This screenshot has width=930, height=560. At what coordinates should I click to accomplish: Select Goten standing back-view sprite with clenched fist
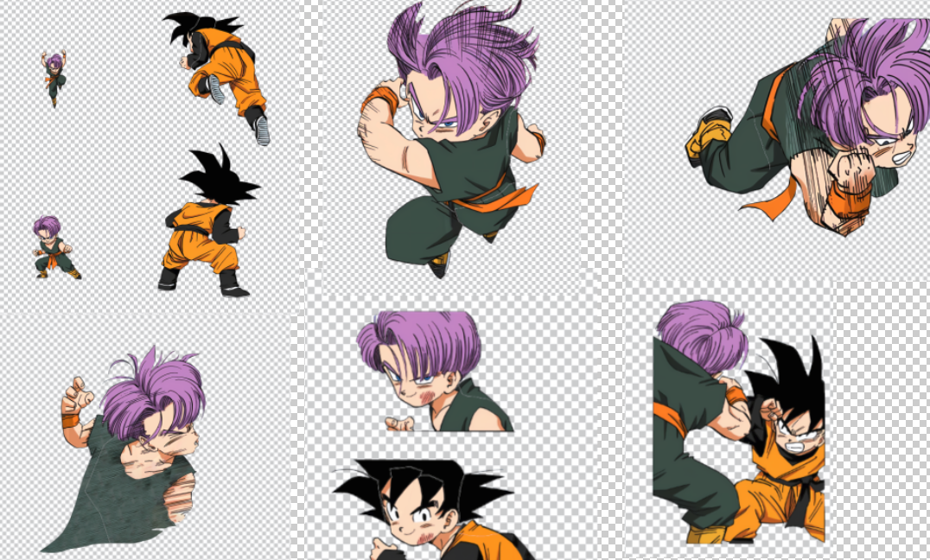point(209,220)
